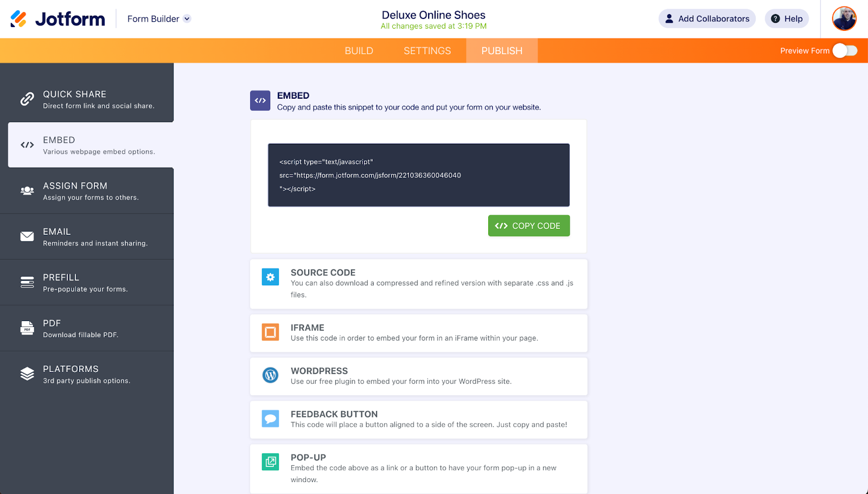Click the Email envelope icon
The height and width of the screenshot is (494, 868).
click(x=27, y=236)
